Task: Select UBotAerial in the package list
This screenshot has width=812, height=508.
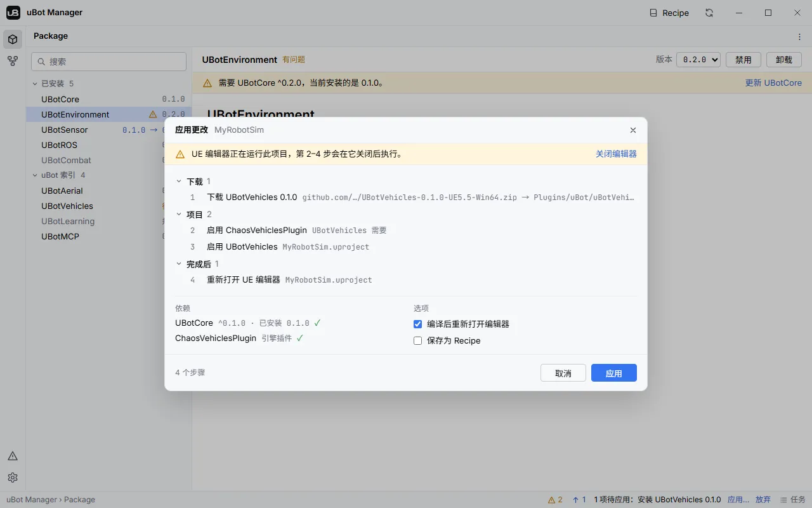Action: (x=108, y=190)
